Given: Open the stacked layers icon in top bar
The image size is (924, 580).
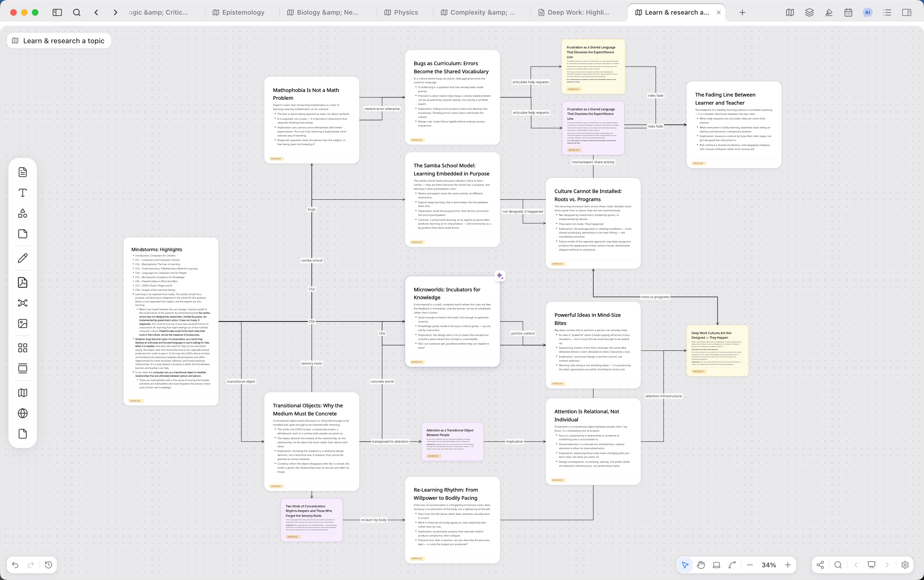Looking at the screenshot, I should coord(809,12).
